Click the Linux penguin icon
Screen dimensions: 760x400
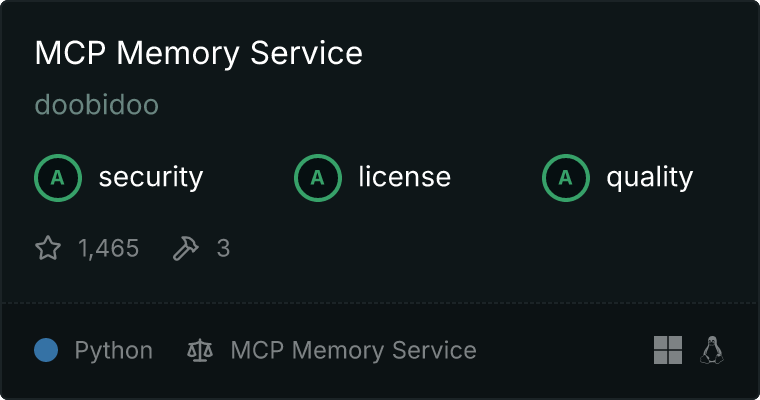pyautogui.click(x=712, y=350)
